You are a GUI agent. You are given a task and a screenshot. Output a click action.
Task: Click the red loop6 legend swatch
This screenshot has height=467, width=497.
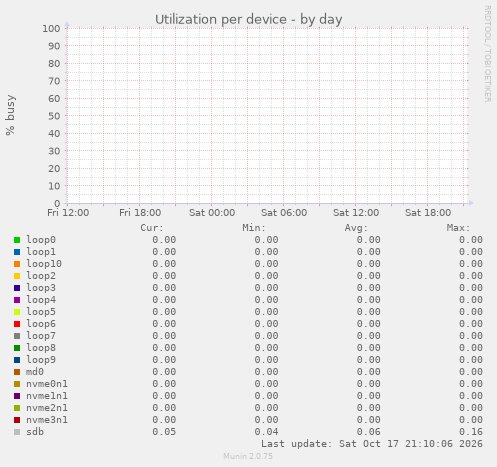coord(17,324)
